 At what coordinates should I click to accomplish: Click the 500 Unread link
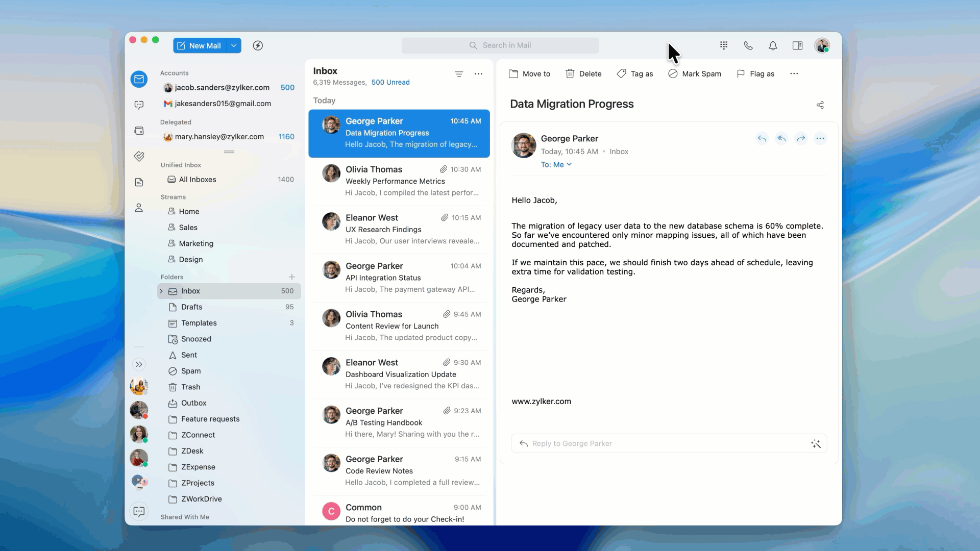[x=390, y=82]
